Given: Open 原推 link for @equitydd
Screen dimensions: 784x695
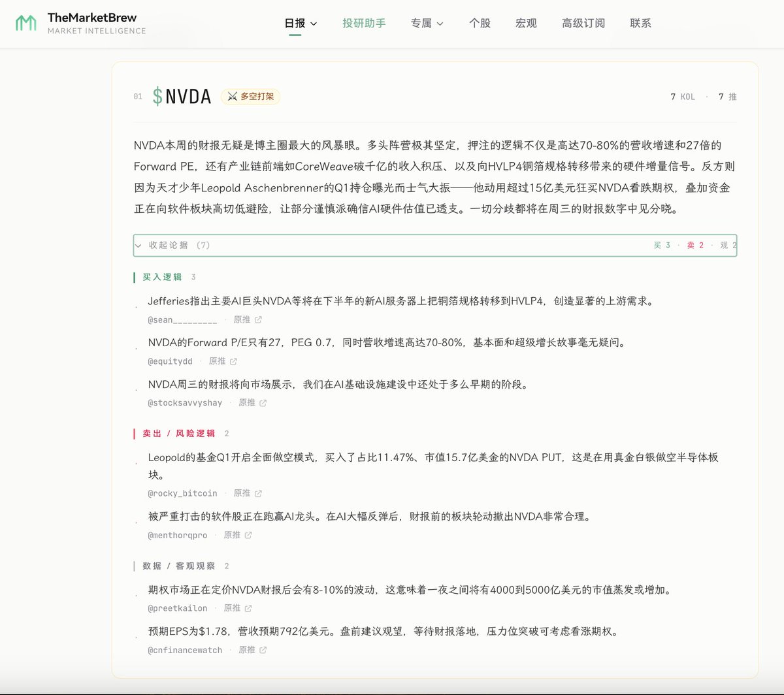Looking at the screenshot, I should point(217,361).
